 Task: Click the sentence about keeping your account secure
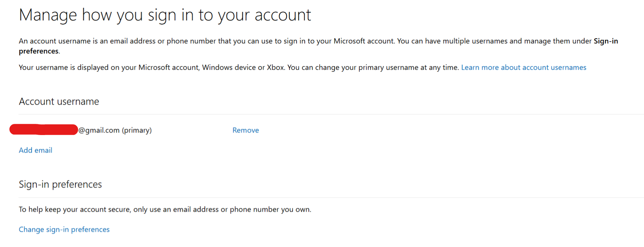point(165,209)
